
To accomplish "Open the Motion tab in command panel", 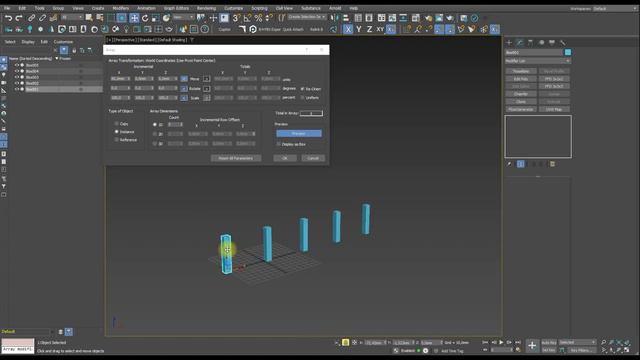I will (x=541, y=42).
